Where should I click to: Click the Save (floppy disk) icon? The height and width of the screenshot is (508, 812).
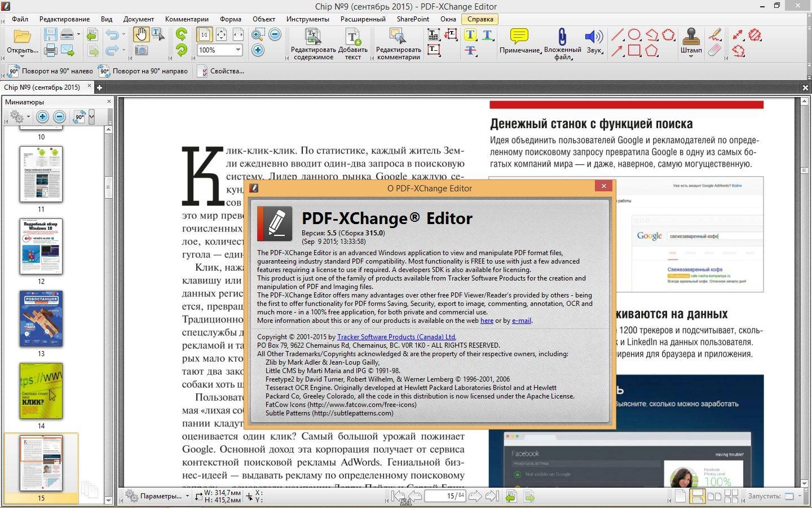(x=51, y=35)
